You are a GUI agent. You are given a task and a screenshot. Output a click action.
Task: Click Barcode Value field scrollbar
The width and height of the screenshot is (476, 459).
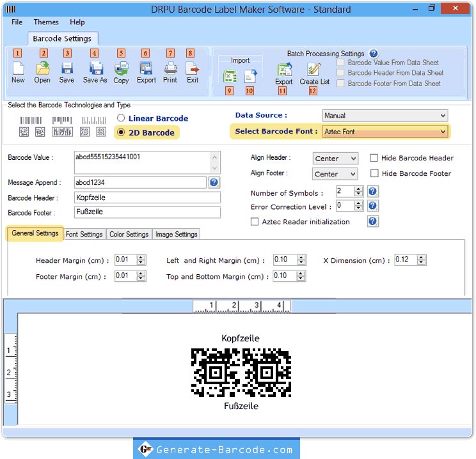point(214,162)
